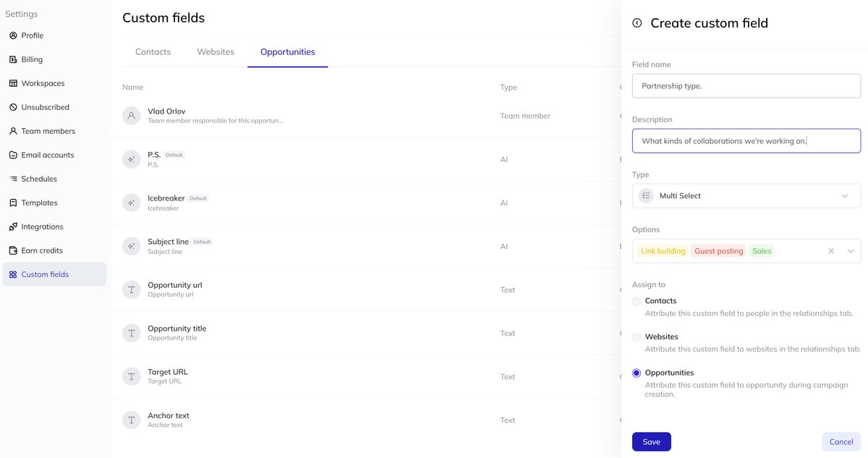Click the Team member type cell
The width and height of the screenshot is (868, 458).
coord(525,116)
